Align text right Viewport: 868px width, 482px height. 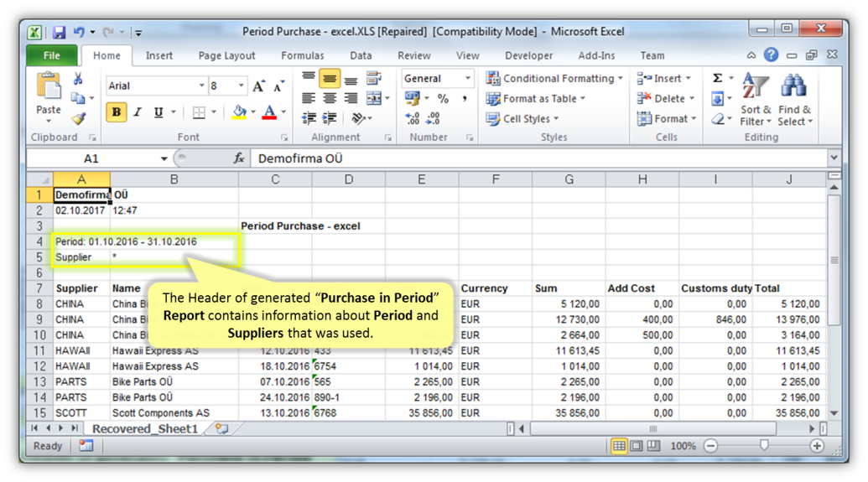351,99
